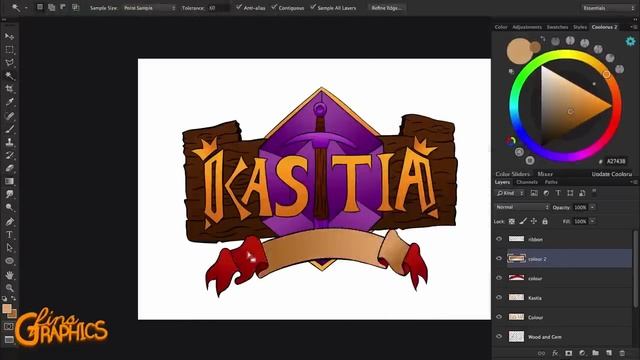Filter layers by pixel layer icon

click(534, 193)
